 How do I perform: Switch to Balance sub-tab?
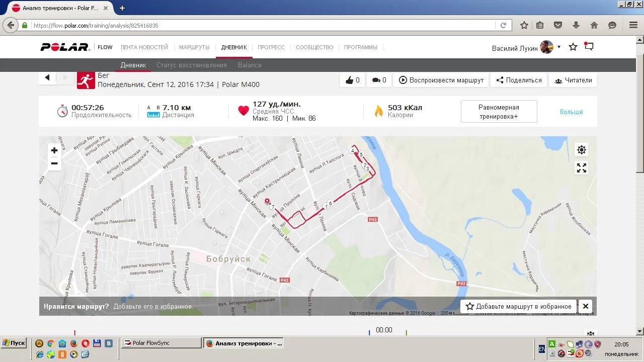click(250, 65)
